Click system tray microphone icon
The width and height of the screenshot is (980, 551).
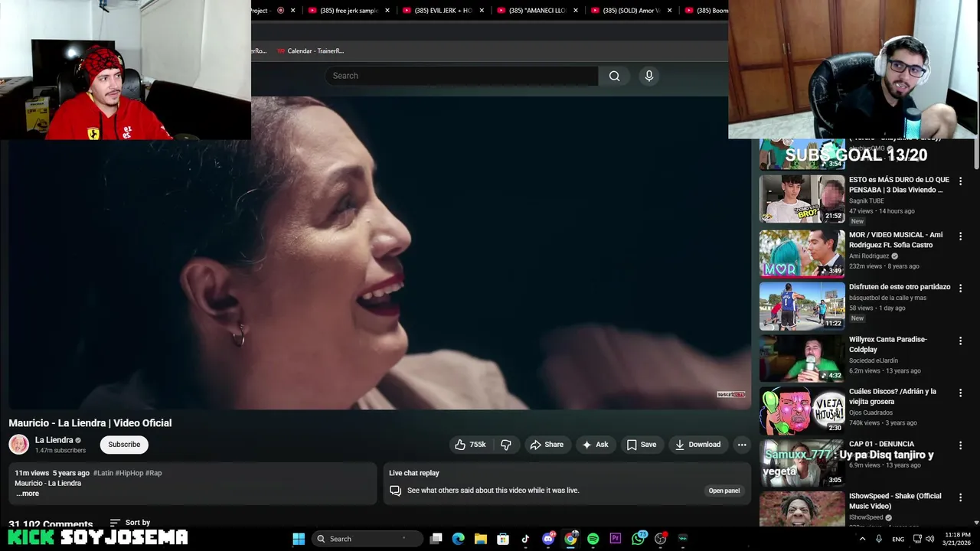pos(879,539)
